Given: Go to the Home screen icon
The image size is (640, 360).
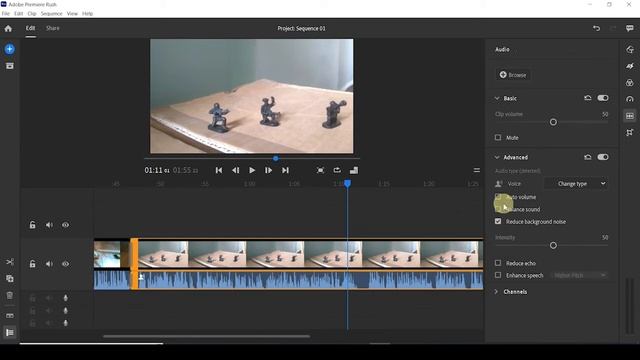Looking at the screenshot, I should coord(8,29).
